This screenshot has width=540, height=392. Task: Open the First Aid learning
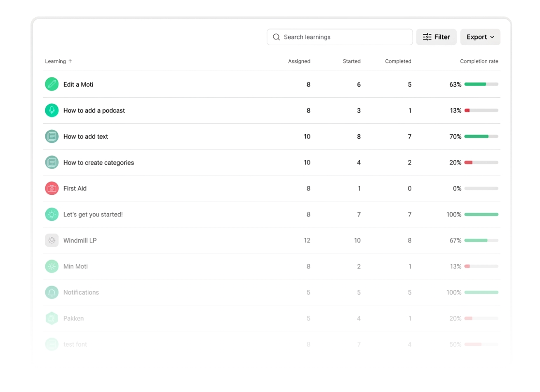pyautogui.click(x=75, y=188)
